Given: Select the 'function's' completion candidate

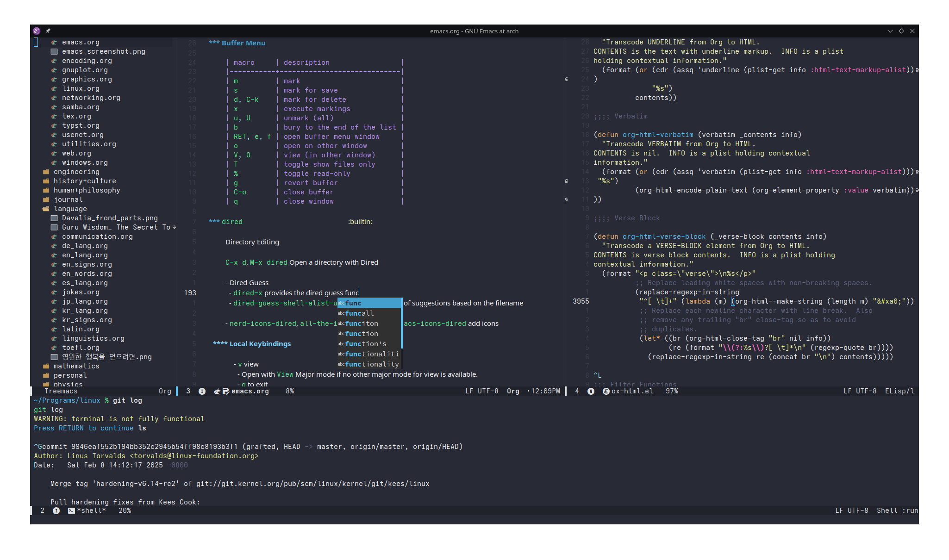Looking at the screenshot, I should [369, 344].
